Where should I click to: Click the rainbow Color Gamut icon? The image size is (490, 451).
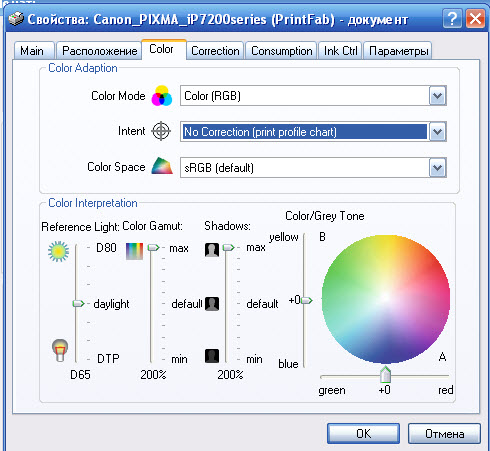(x=134, y=251)
